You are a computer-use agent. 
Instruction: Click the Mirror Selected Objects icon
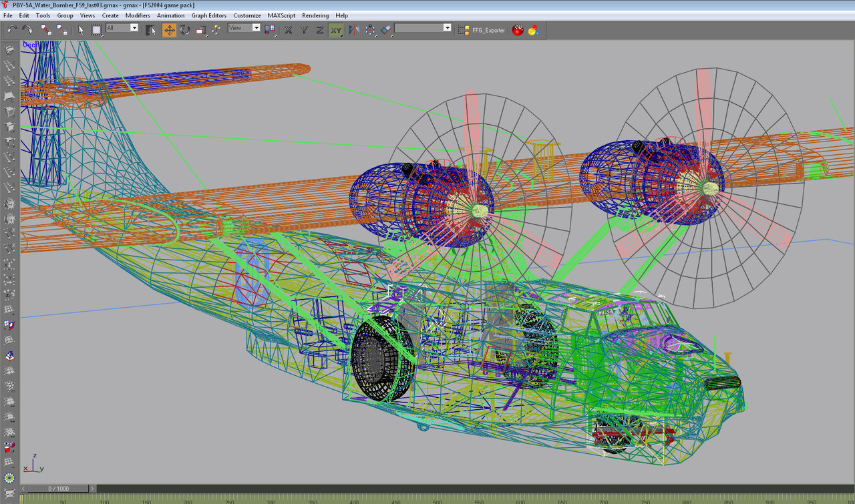click(x=354, y=30)
